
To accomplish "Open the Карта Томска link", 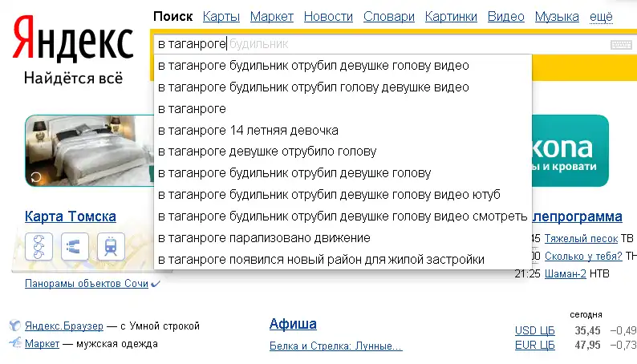I will pyautogui.click(x=71, y=216).
